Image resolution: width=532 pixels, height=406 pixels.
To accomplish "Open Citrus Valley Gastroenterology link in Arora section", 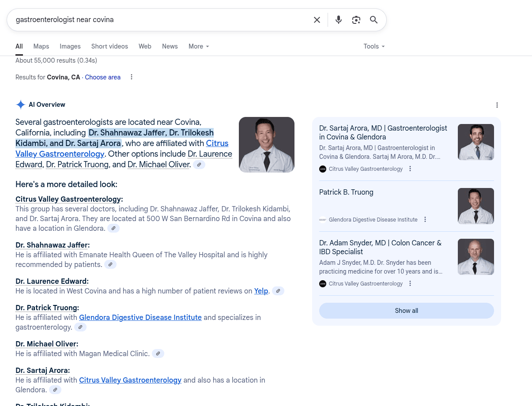I will (130, 380).
